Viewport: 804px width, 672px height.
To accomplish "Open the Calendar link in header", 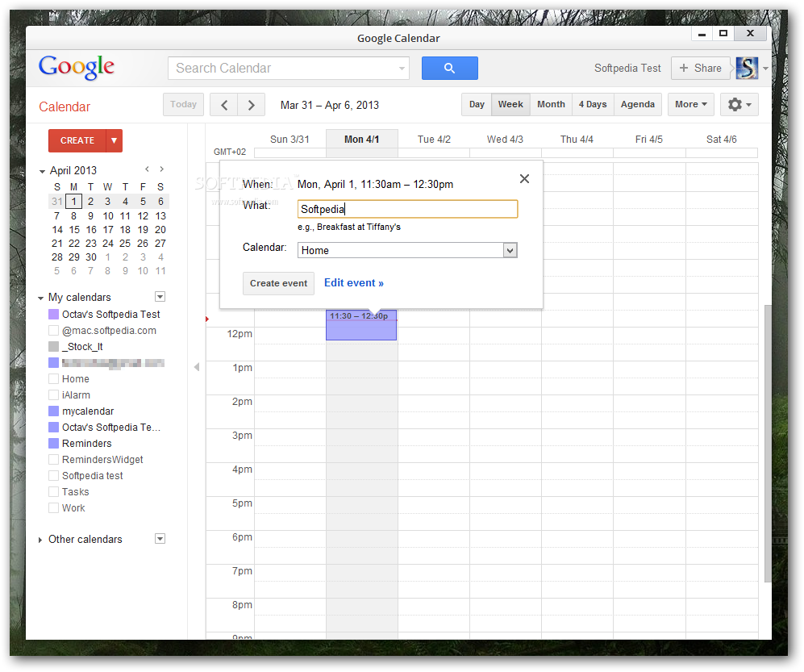I will tap(65, 106).
